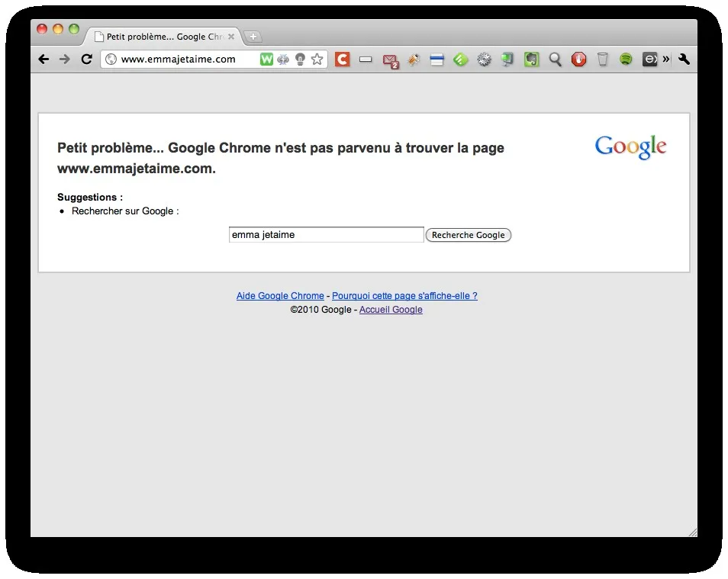Click the green monitor extension icon

click(x=507, y=59)
